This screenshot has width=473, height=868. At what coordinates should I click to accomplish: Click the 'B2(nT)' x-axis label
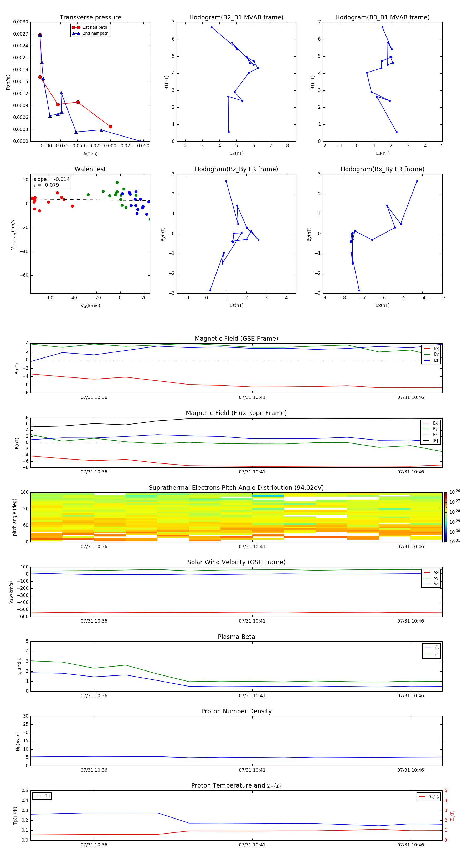236,153
